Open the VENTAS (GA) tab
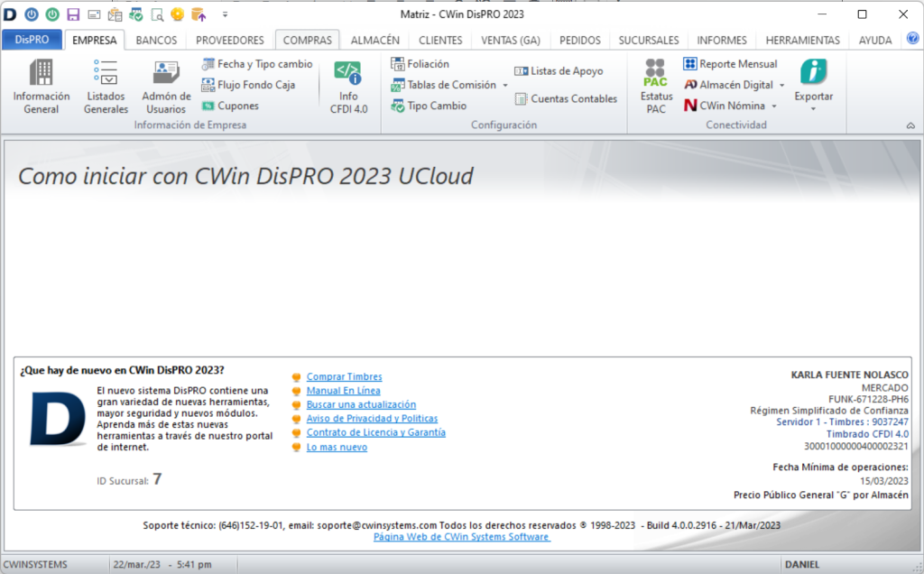Image resolution: width=924 pixels, height=574 pixels. point(510,40)
